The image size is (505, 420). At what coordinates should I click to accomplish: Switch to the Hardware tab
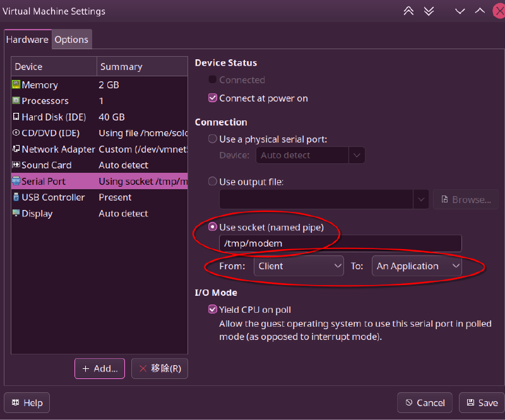[x=27, y=39]
